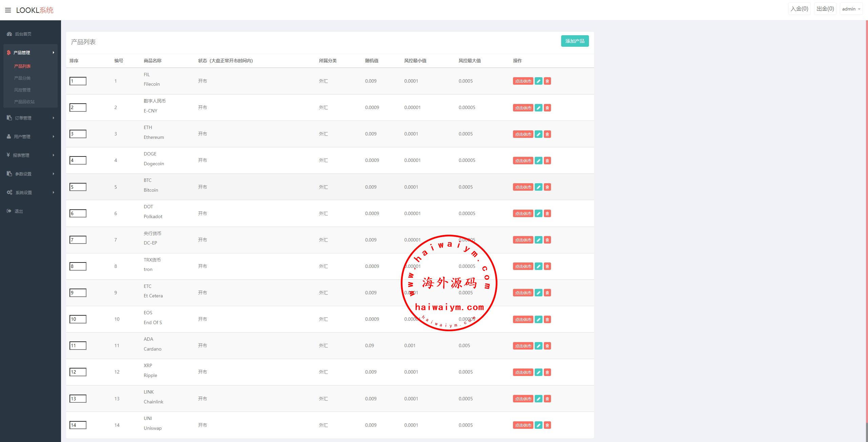Click delete icon for Polkadot row

(547, 213)
